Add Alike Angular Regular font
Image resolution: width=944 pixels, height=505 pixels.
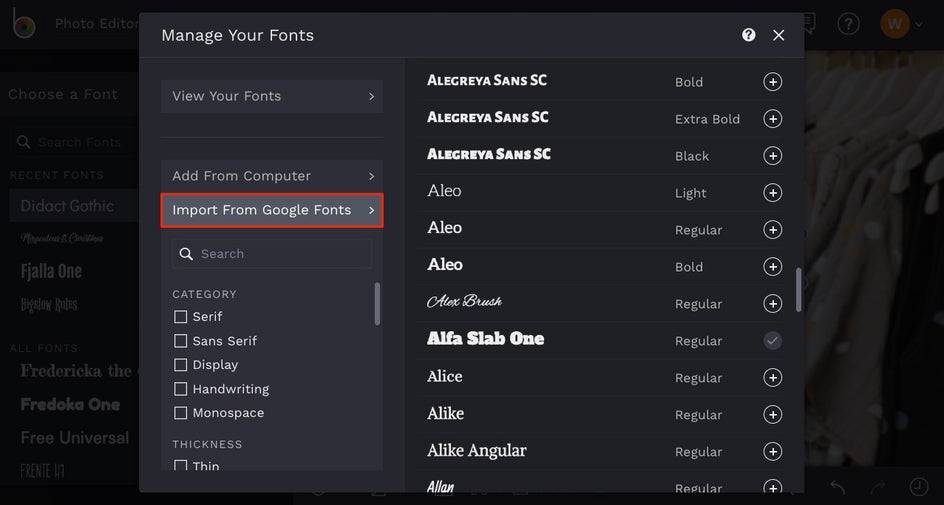pos(772,452)
